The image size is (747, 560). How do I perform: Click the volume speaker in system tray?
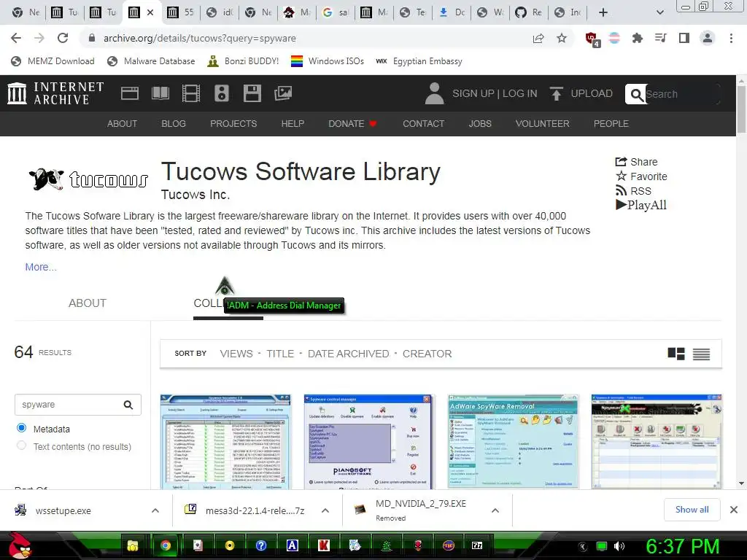[x=619, y=546]
